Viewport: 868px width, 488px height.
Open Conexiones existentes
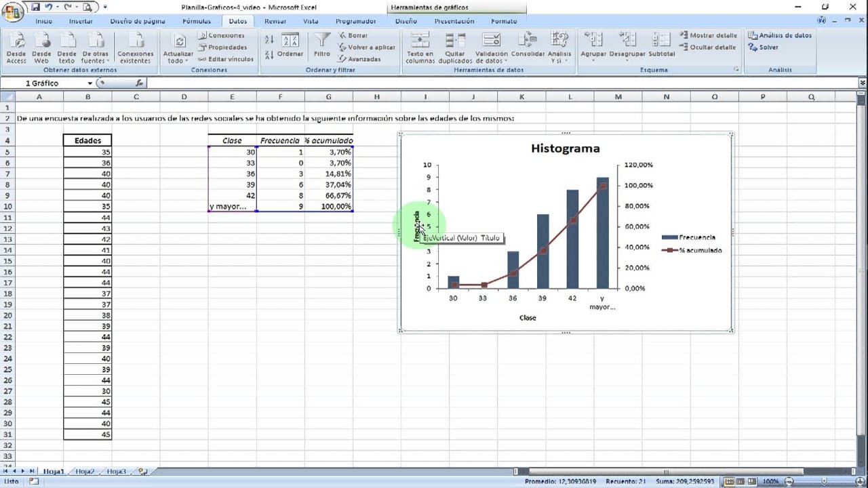point(136,49)
